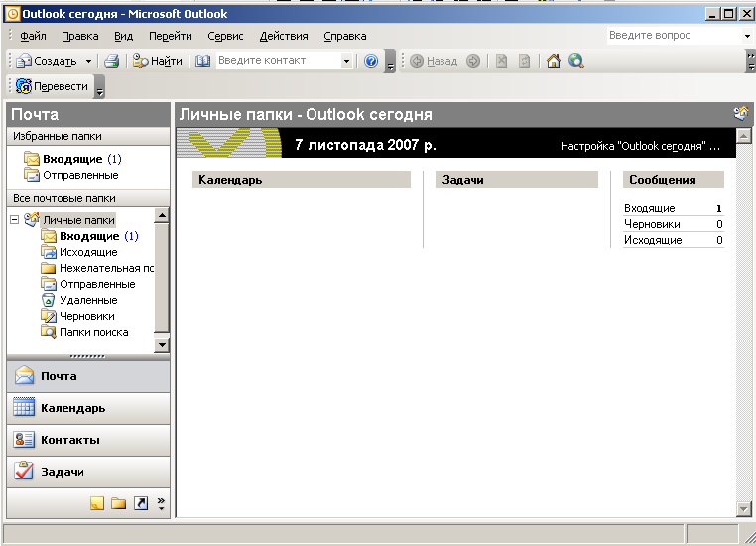Image resolution: width=756 pixels, height=546 pixels.
Task: Select the Удаленные folder
Action: pyautogui.click(x=79, y=300)
